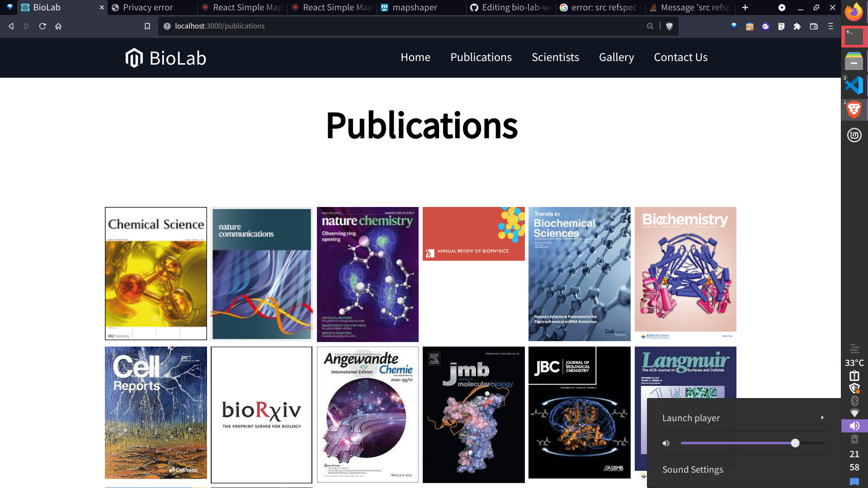Open the Cell Reports cover
Viewport: 868px width, 488px height.
coord(156,413)
